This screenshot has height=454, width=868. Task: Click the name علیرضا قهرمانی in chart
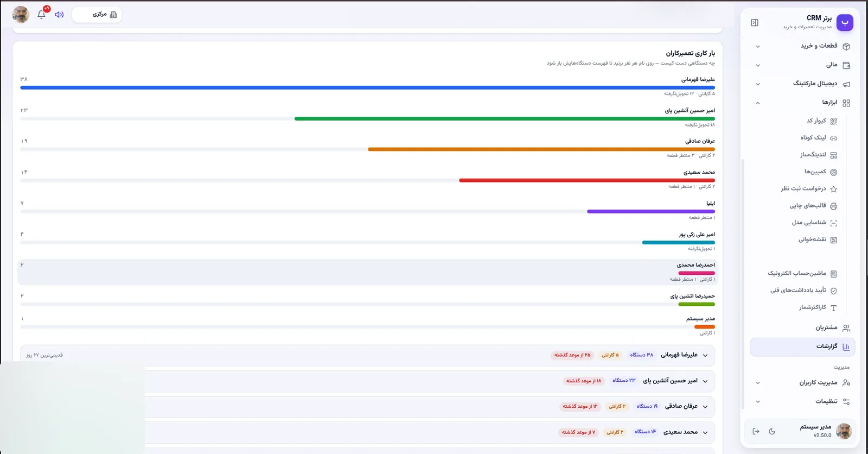[698, 79]
